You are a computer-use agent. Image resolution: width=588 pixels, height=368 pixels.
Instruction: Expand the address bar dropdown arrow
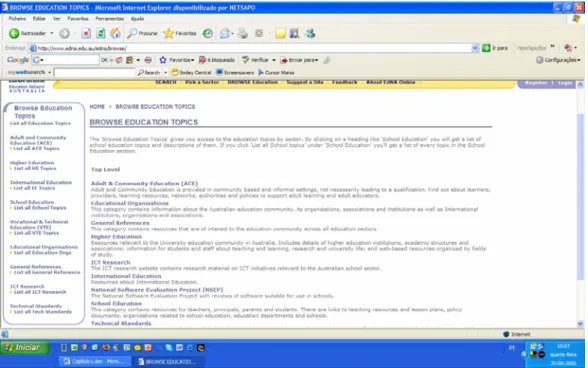(475, 48)
